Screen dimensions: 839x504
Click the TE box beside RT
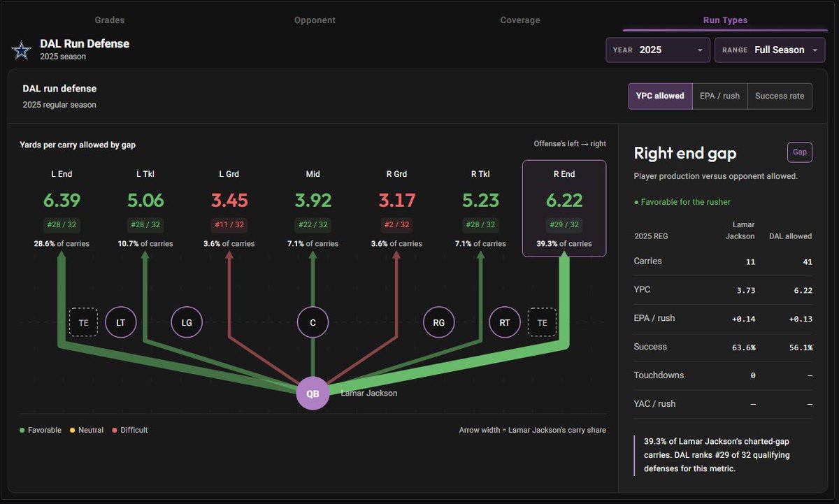[542, 322]
